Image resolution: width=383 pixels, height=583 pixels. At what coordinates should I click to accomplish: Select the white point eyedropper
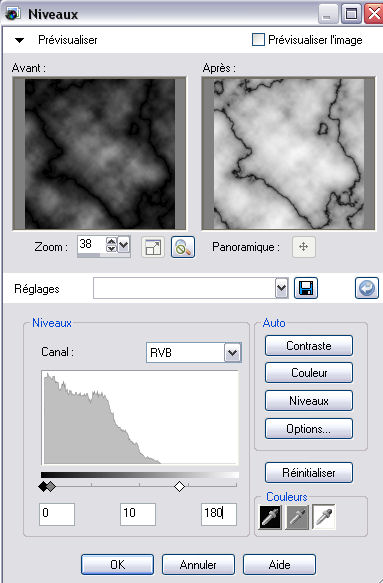point(324,516)
